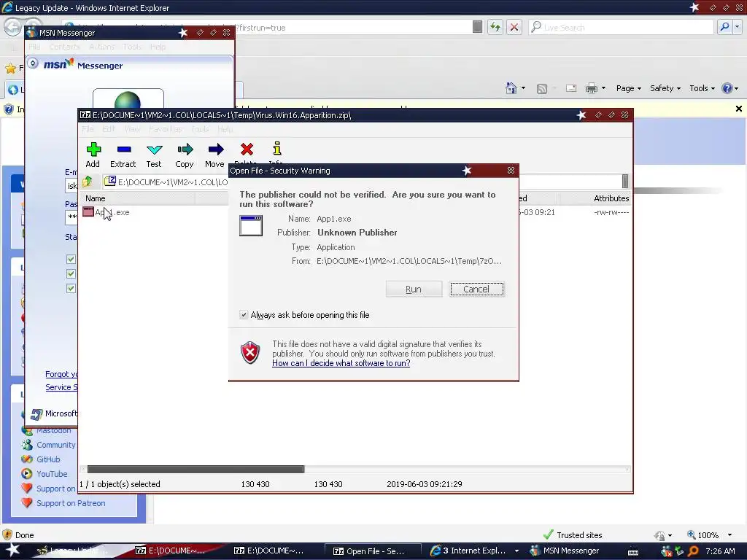Screen dimensions: 747x560
Task: Click the Extract icon in 7-Zip toolbar
Action: 124,149
